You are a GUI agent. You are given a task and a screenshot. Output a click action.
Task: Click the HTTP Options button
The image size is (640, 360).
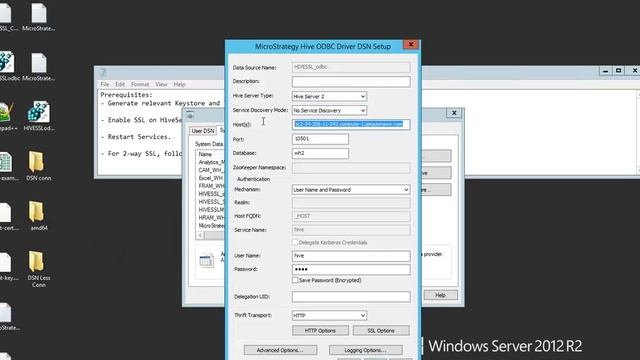point(320,331)
